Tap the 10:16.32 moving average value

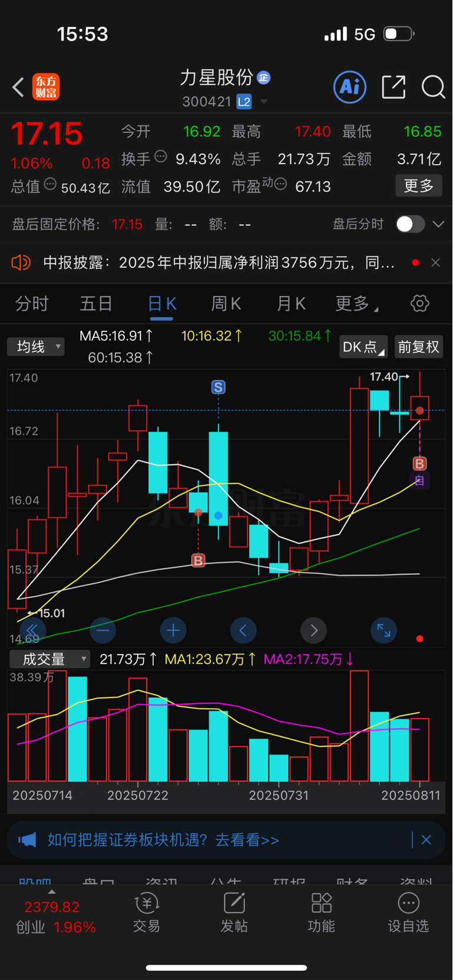(212, 336)
